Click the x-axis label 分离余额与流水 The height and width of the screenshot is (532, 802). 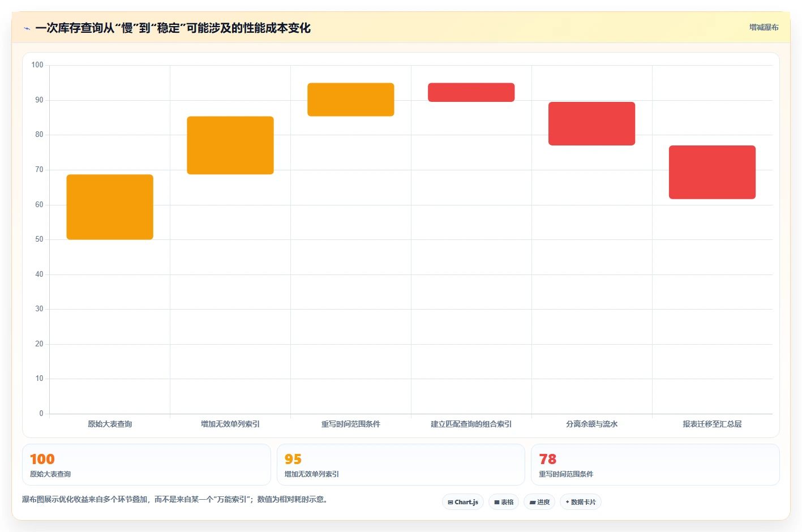pos(592,424)
